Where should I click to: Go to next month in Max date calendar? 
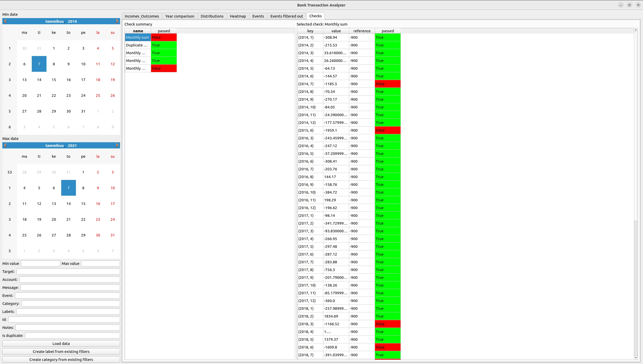pyautogui.click(x=117, y=145)
